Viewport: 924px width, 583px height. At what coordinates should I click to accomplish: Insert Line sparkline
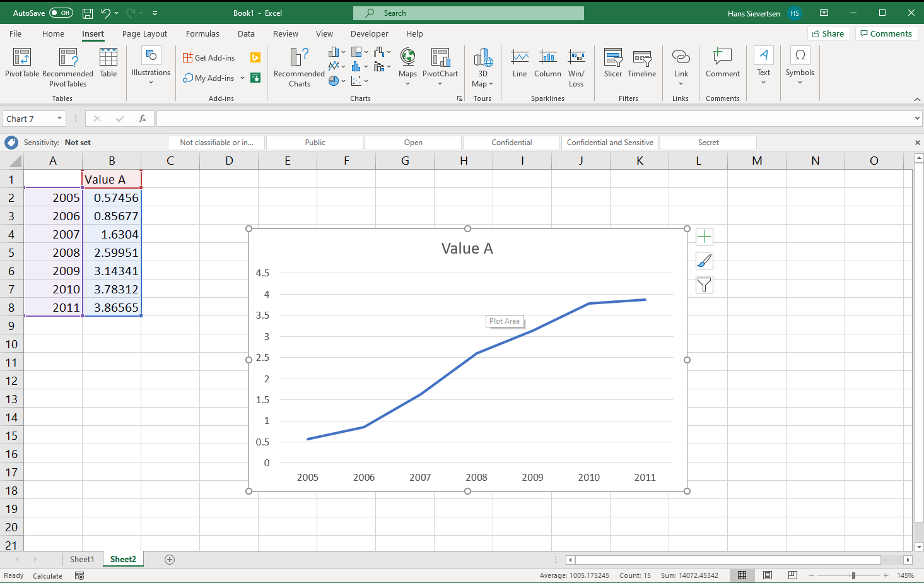pyautogui.click(x=520, y=63)
